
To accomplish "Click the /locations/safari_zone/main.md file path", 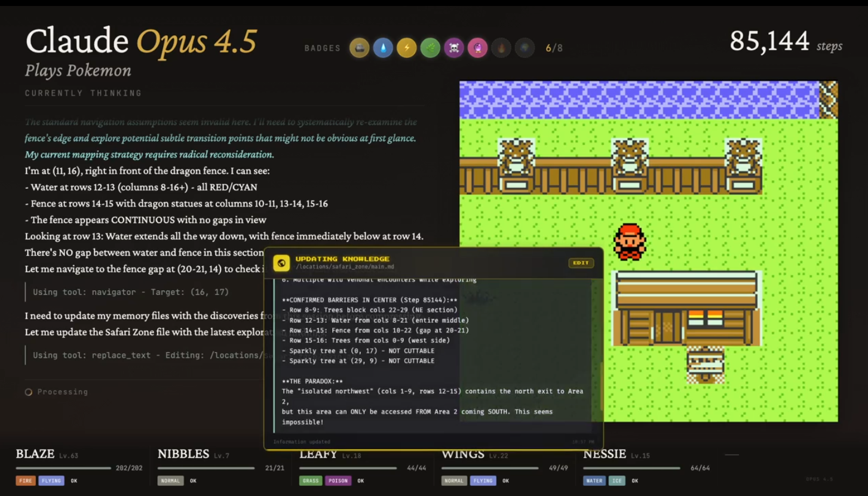I will (x=345, y=267).
